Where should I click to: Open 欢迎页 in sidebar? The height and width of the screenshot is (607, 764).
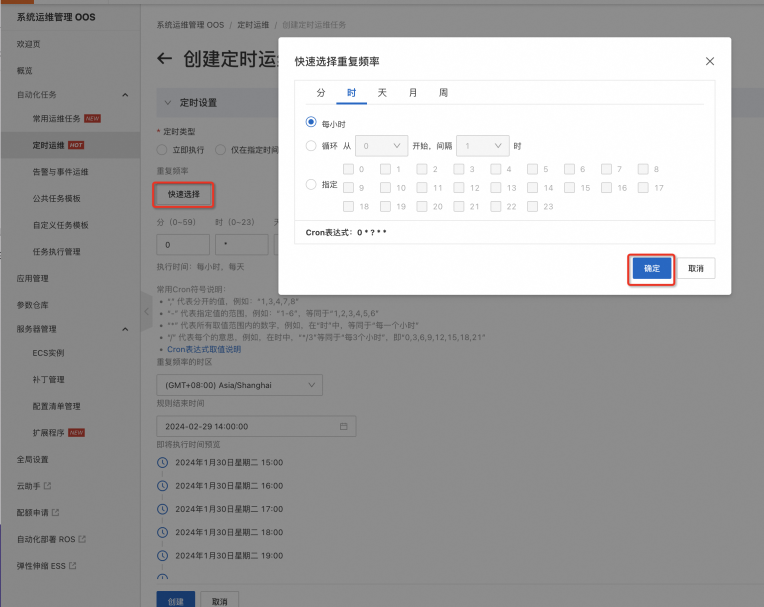[28, 44]
